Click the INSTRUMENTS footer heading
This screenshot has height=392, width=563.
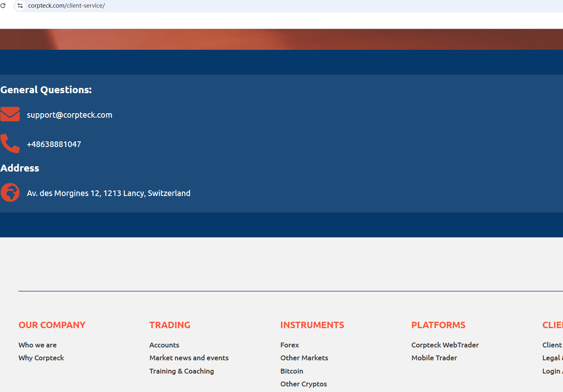tap(312, 325)
